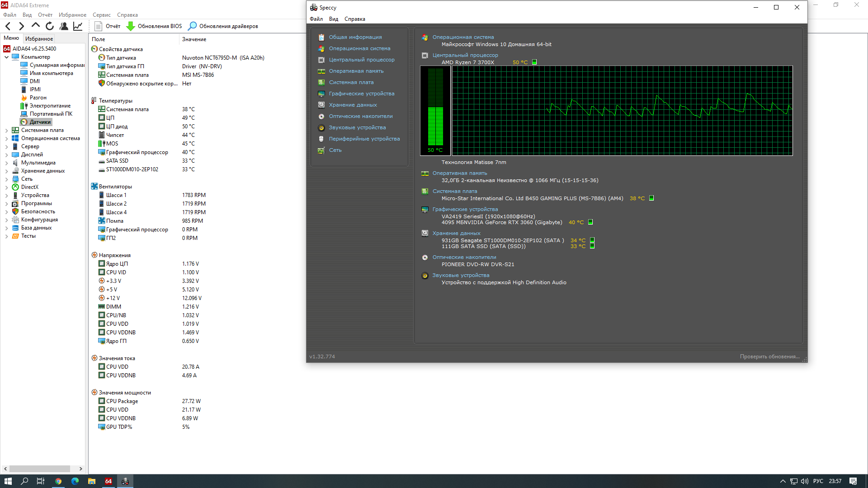Screen dimensions: 868x488
Task: Click Проверить обновления link in Speccy
Action: point(769,357)
